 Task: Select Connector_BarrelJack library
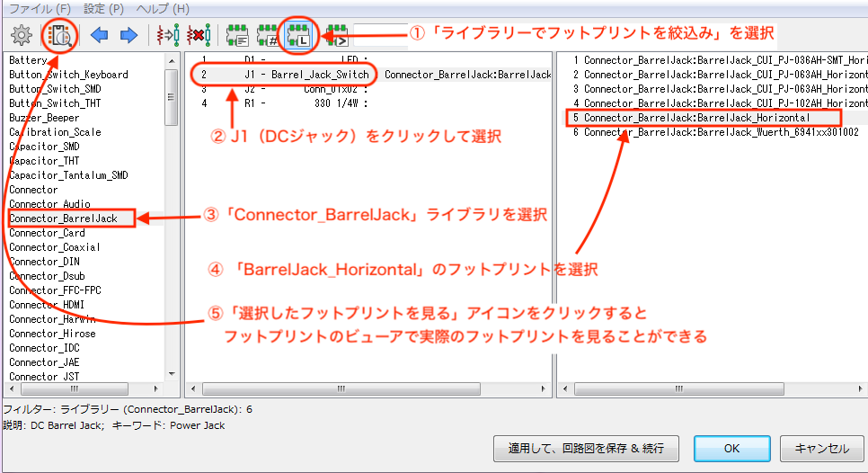pos(63,219)
